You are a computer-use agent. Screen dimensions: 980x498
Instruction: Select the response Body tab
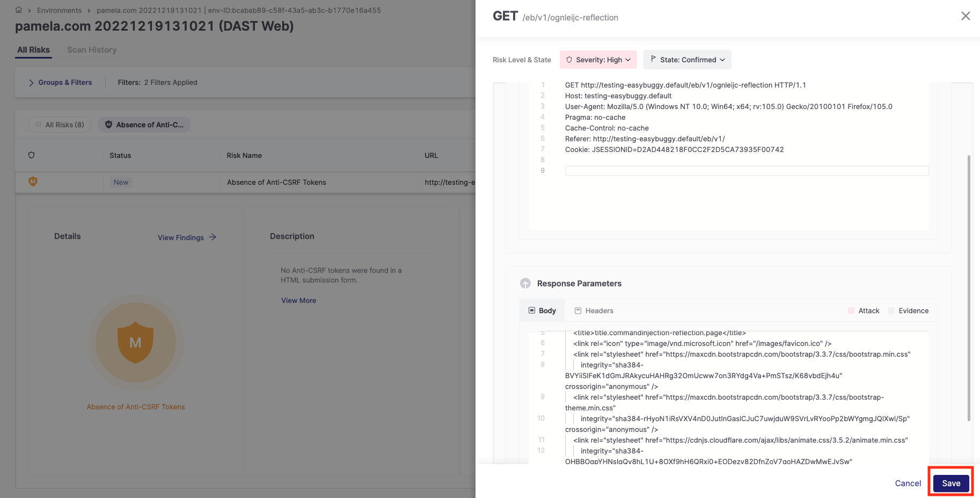[x=543, y=311]
